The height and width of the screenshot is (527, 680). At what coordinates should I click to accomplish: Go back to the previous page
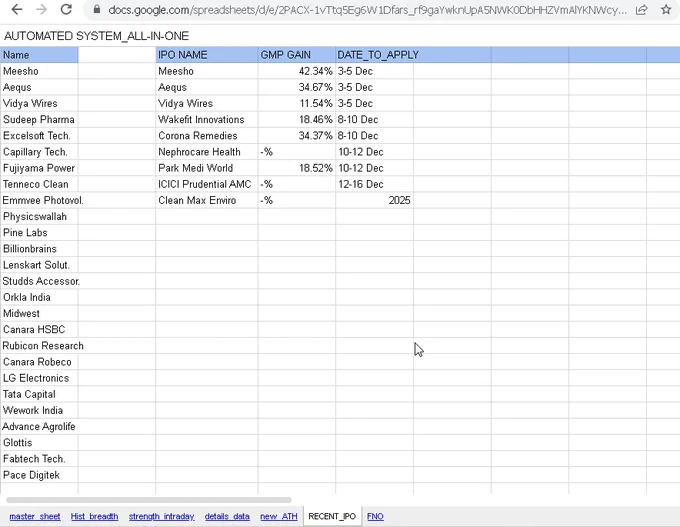pos(16,10)
